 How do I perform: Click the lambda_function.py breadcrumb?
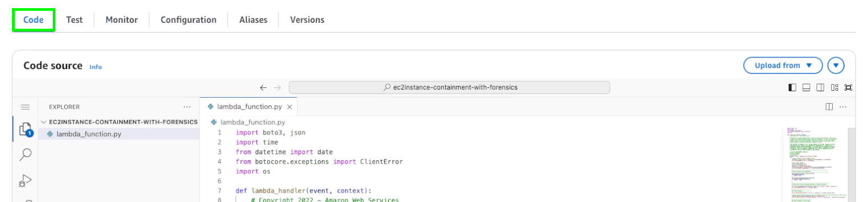click(x=252, y=122)
